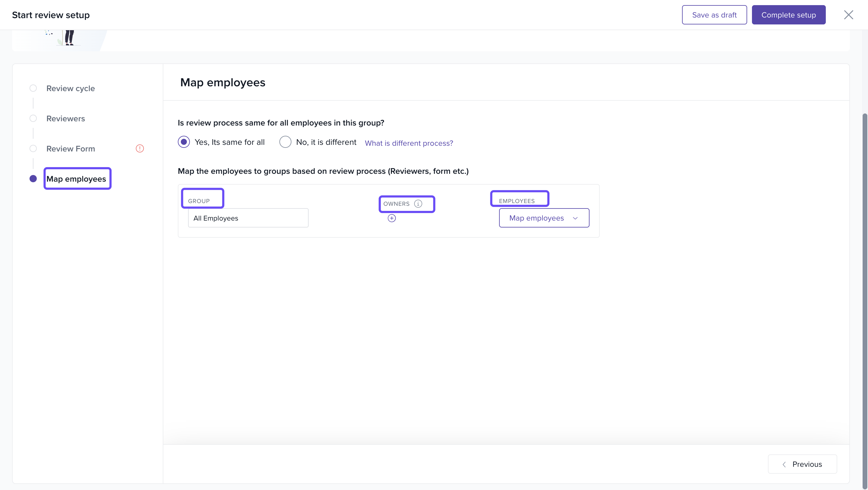Click the Owners info icon
The height and width of the screenshot is (490, 868).
(x=418, y=204)
